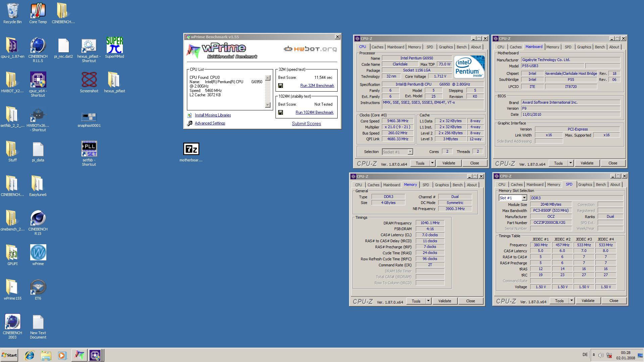Open Windows Explorer from the taskbar
644x362 pixels.
(x=46, y=355)
